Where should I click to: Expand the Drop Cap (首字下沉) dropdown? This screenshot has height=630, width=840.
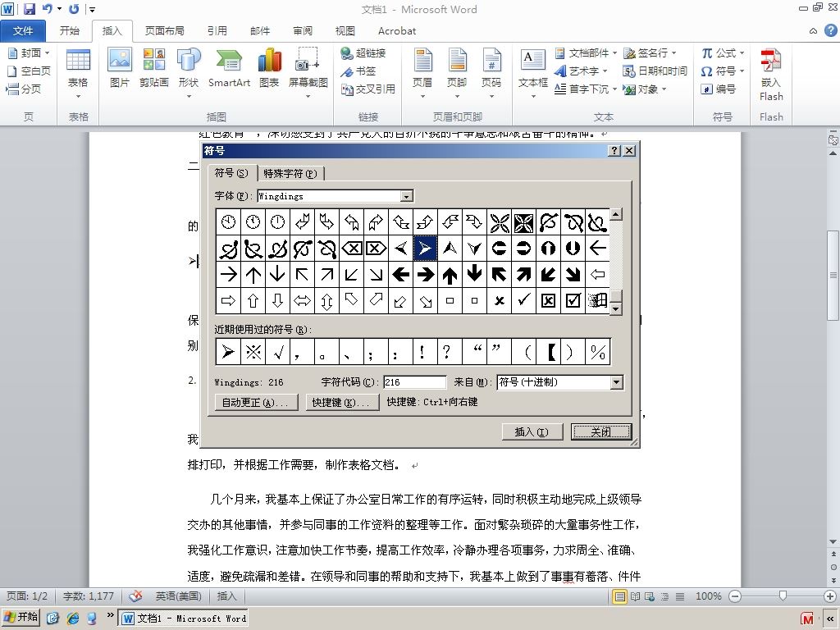click(614, 89)
